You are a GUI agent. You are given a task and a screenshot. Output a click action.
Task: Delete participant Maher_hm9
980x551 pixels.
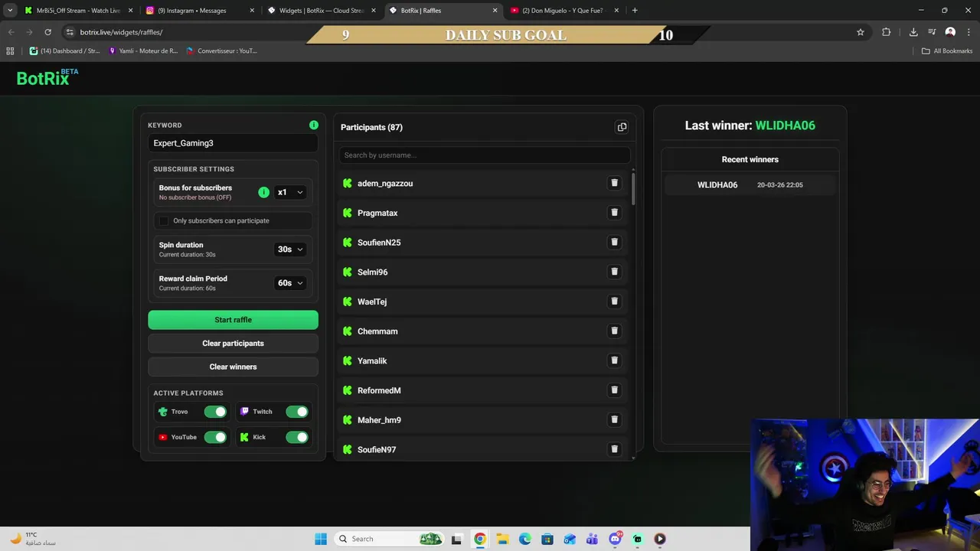614,419
